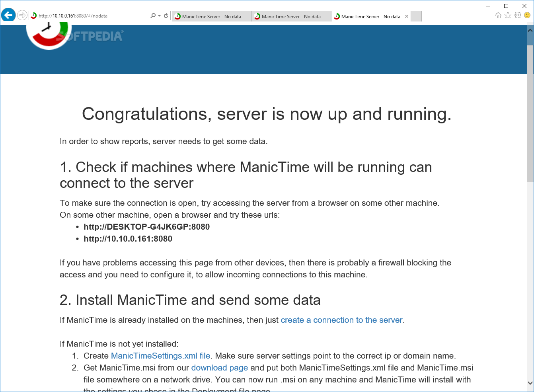Open browser Tools gear menu

click(518, 16)
